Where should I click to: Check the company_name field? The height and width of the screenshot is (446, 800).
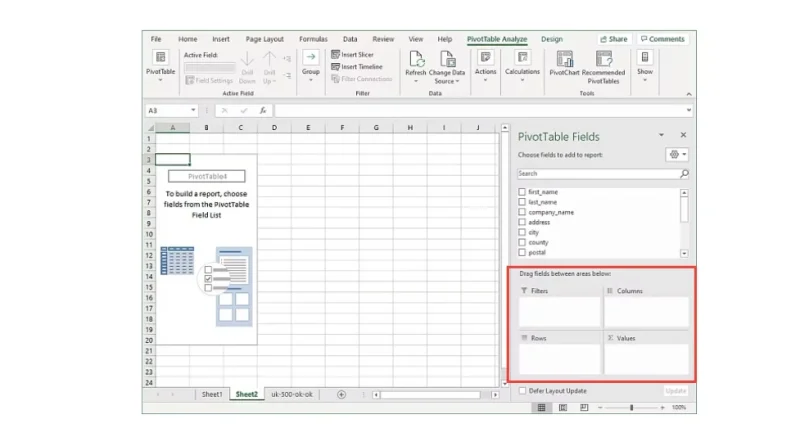click(x=522, y=212)
